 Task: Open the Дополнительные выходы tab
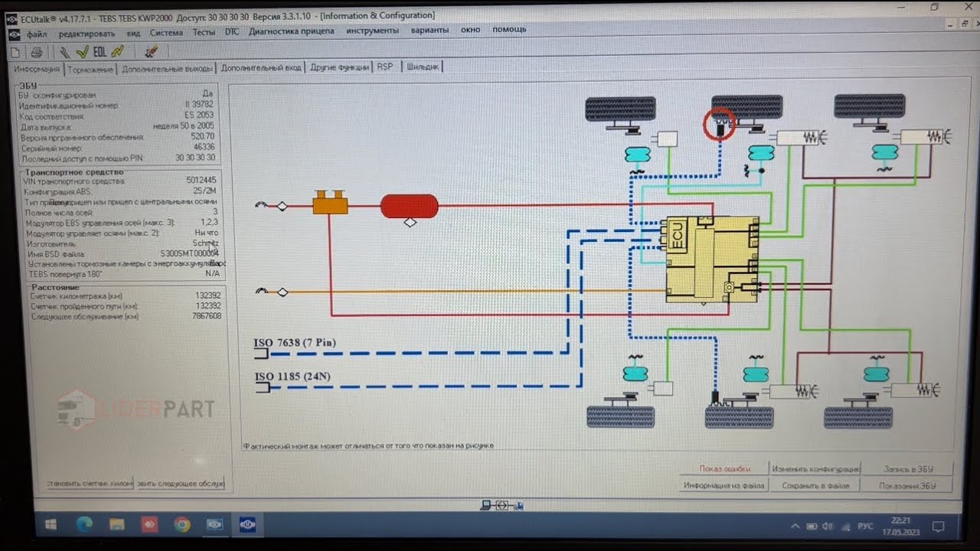click(x=167, y=69)
